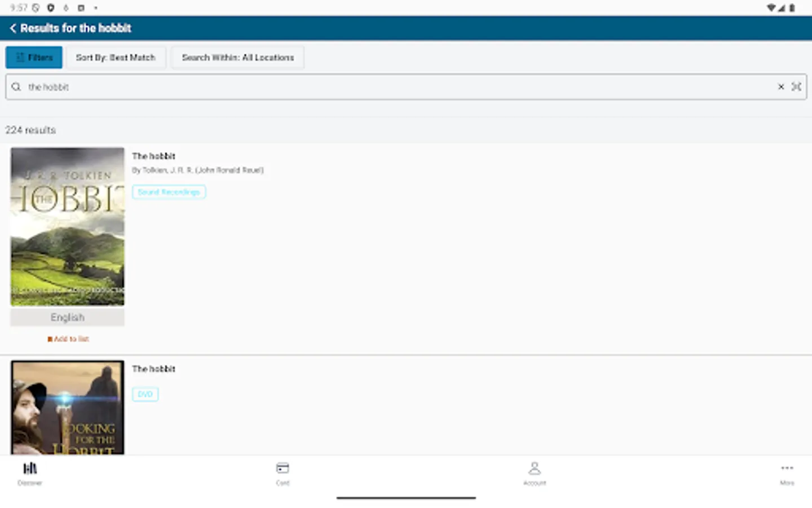812x508 pixels.
Task: Tap the back arrow in the header
Action: (12, 28)
